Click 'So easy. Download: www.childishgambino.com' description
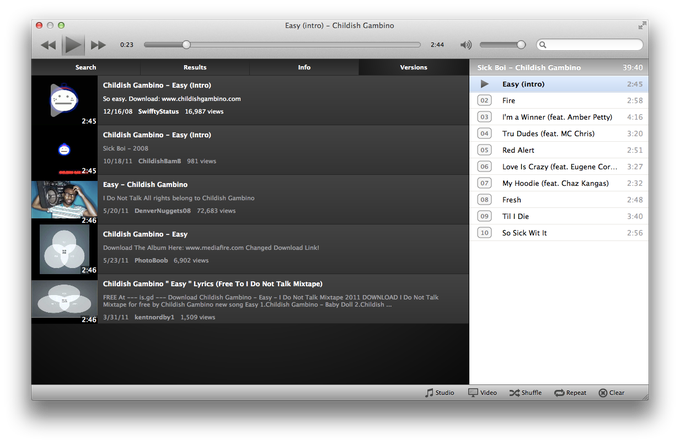The height and width of the screenshot is (444, 680). (x=172, y=99)
